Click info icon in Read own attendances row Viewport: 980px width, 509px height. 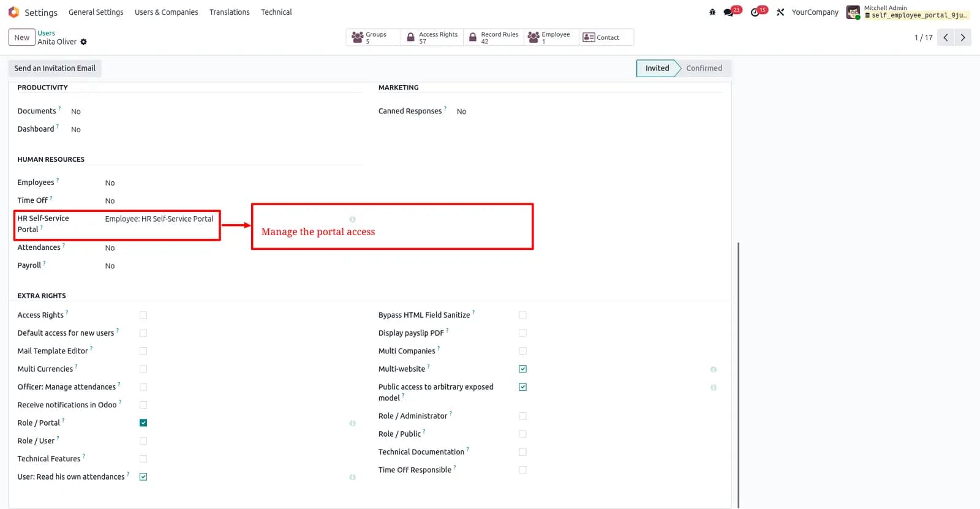352,477
